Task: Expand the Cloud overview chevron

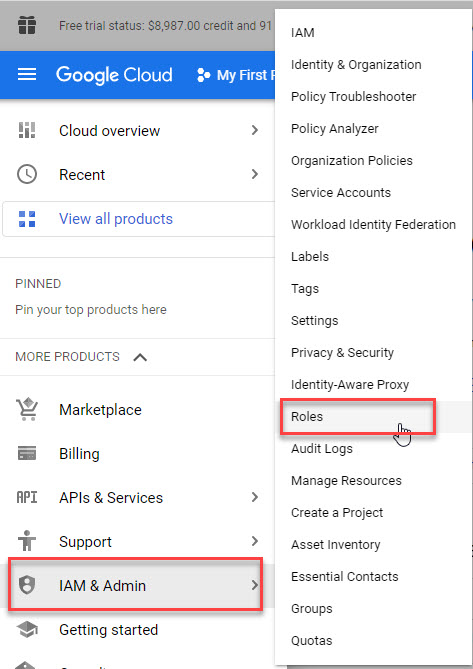Action: click(255, 130)
